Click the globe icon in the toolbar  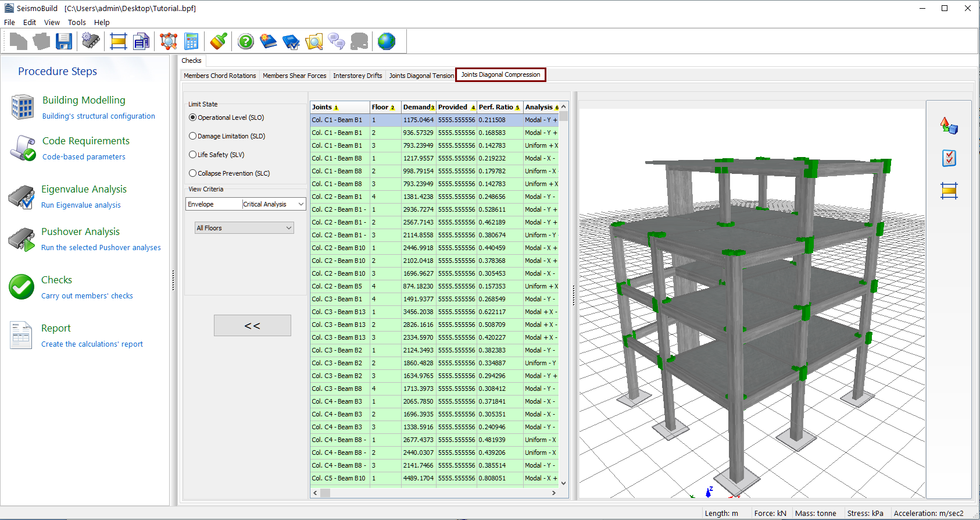pyautogui.click(x=386, y=41)
